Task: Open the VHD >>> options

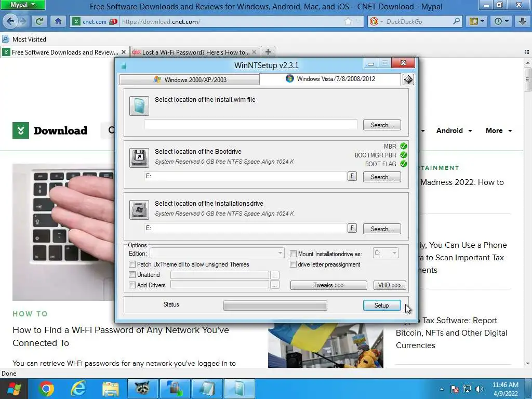Action: tap(390, 285)
